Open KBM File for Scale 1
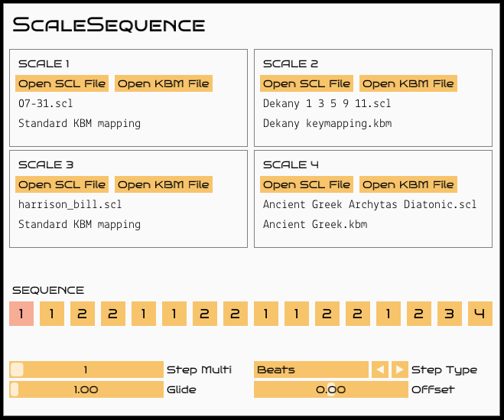Screen dimensions: 504x420 coord(163,83)
